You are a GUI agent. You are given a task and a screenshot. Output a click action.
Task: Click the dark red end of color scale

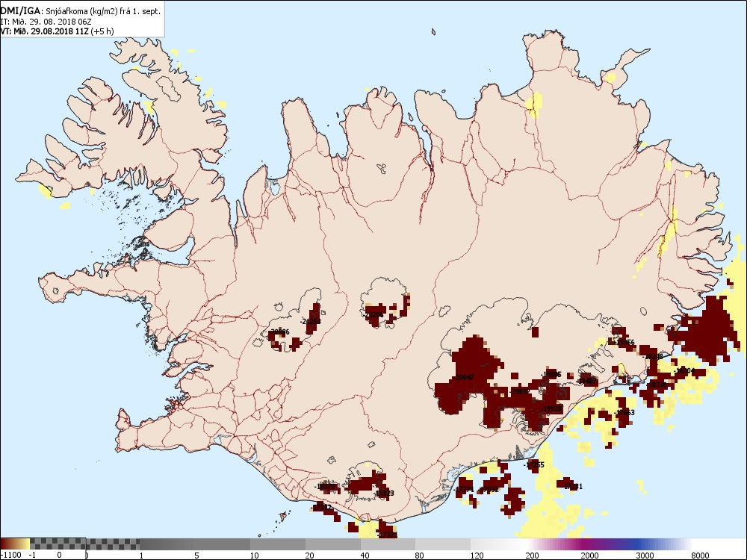4,544
